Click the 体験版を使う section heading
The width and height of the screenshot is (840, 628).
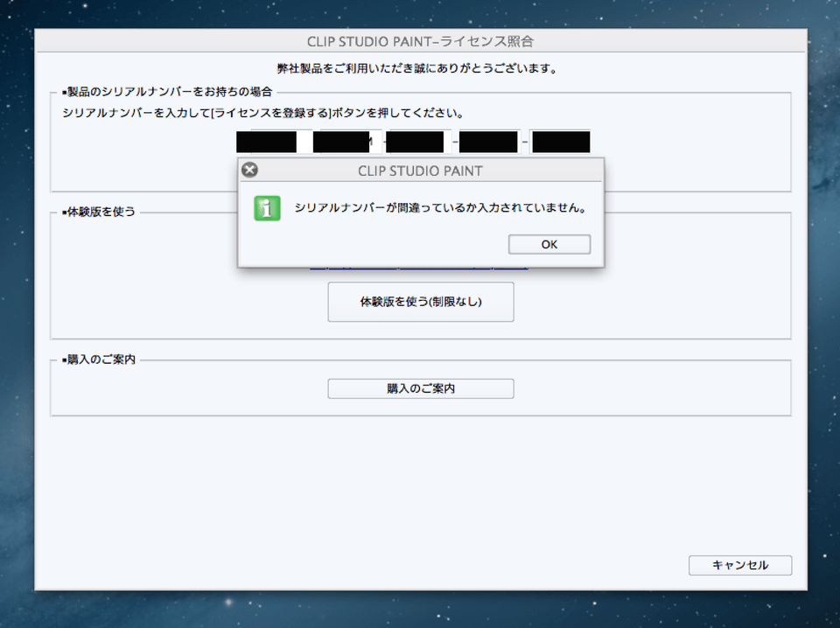click(x=99, y=212)
